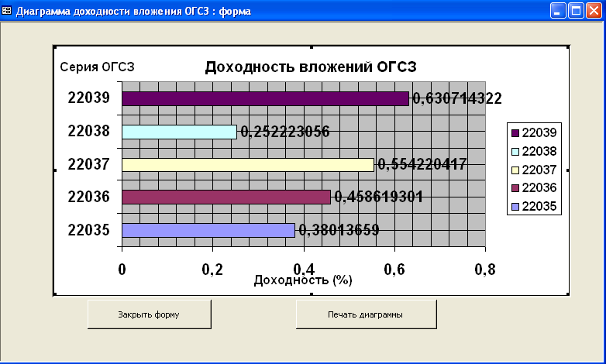606x364 pixels.
Task: Select the data label 0,630714322
Action: [x=457, y=98]
